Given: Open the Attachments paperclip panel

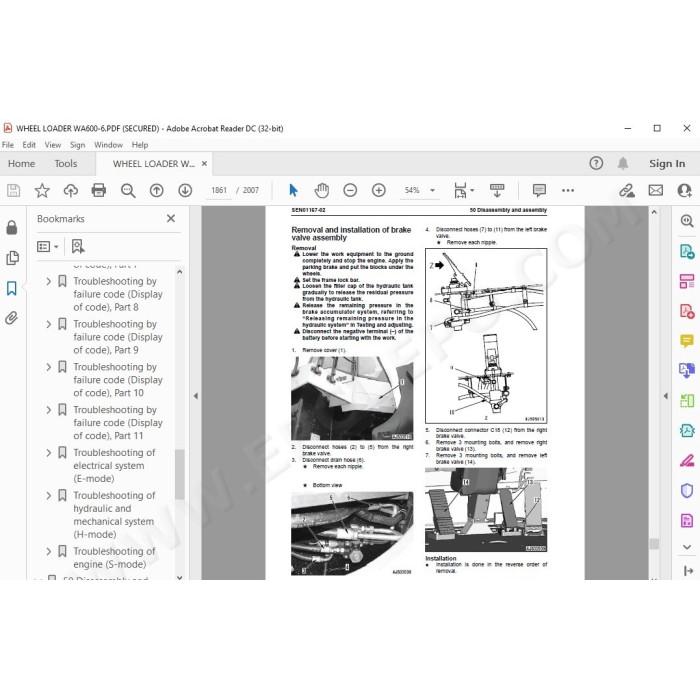Looking at the screenshot, I should (x=12, y=318).
